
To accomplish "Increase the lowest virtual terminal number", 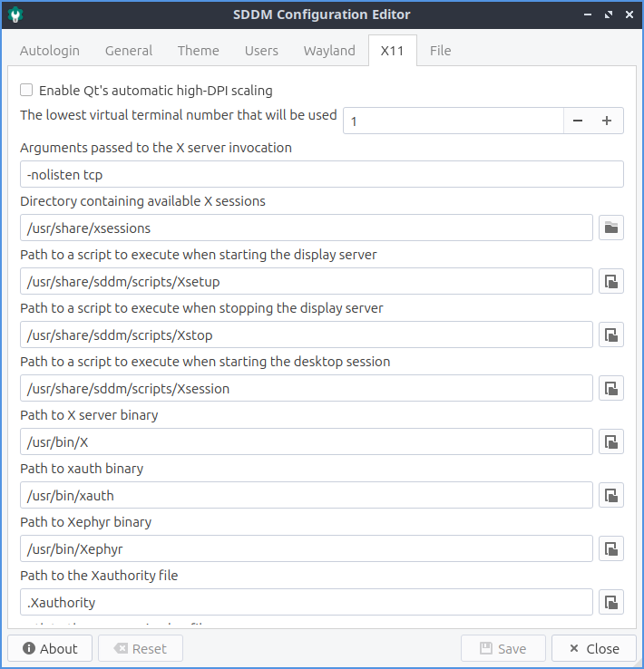I will pyautogui.click(x=607, y=121).
